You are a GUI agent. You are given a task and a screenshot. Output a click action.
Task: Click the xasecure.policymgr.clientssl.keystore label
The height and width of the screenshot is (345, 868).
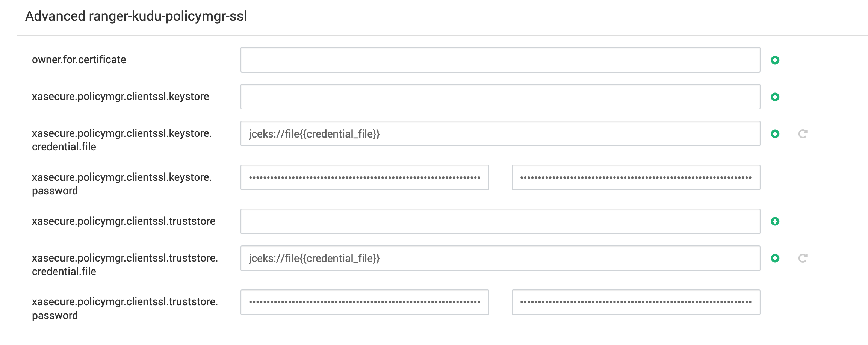point(120,96)
